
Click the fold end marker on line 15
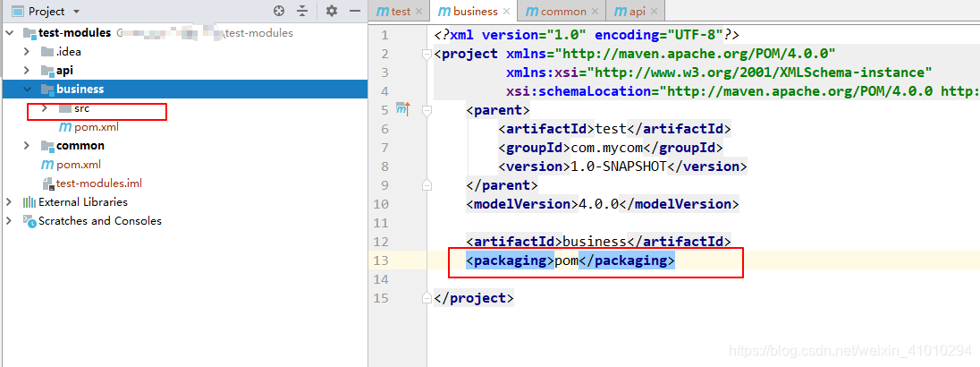(x=427, y=297)
